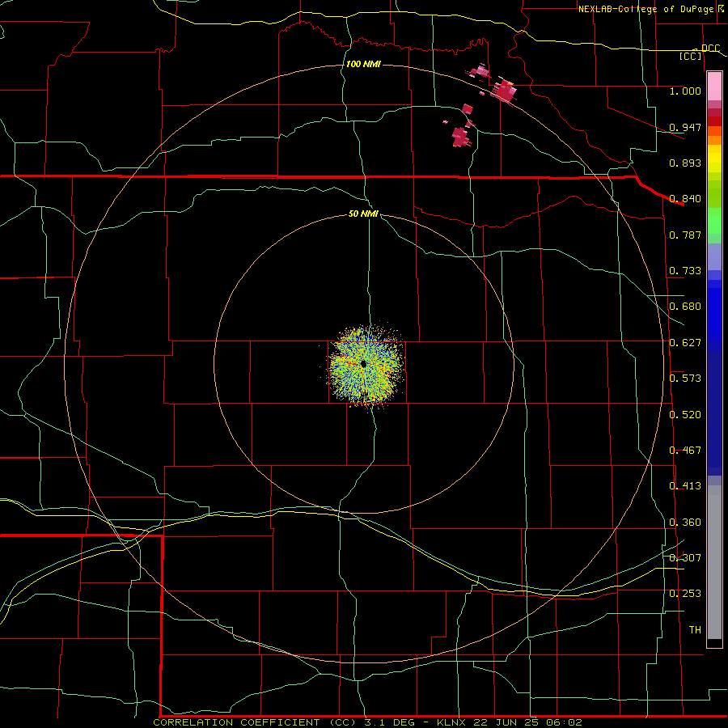This screenshot has height=728, width=728.
Task: Pick the light pink top segment of the color bar
Action: point(714,86)
